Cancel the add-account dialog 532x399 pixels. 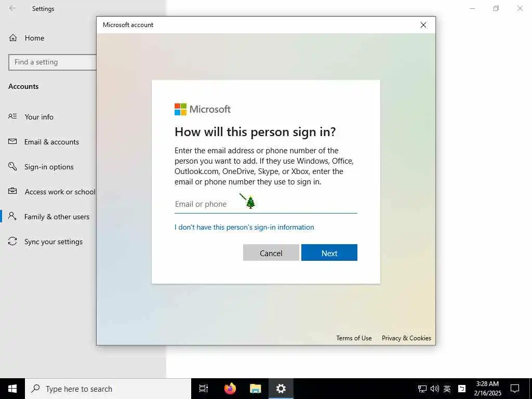pyautogui.click(x=271, y=253)
